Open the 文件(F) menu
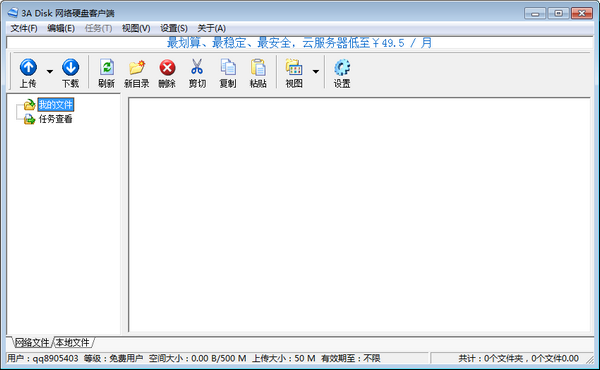This screenshot has height=370, width=600. click(24, 28)
